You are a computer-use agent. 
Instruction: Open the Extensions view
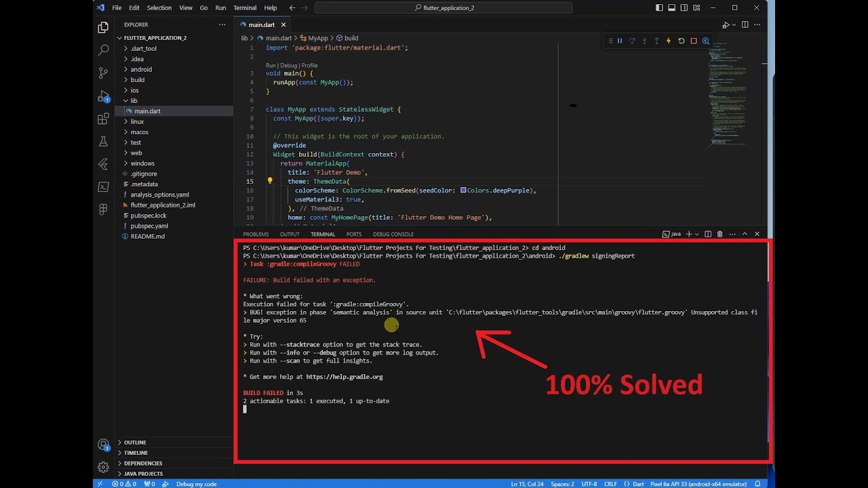coord(103,119)
